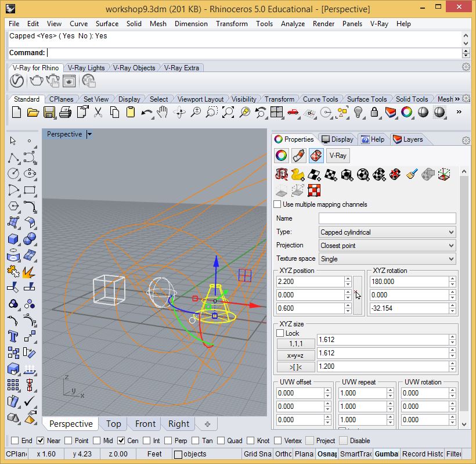Select the Box solid tool

click(13, 239)
